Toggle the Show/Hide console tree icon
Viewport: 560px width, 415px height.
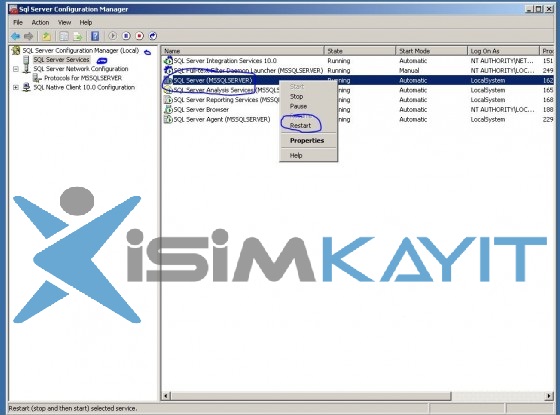[64, 36]
